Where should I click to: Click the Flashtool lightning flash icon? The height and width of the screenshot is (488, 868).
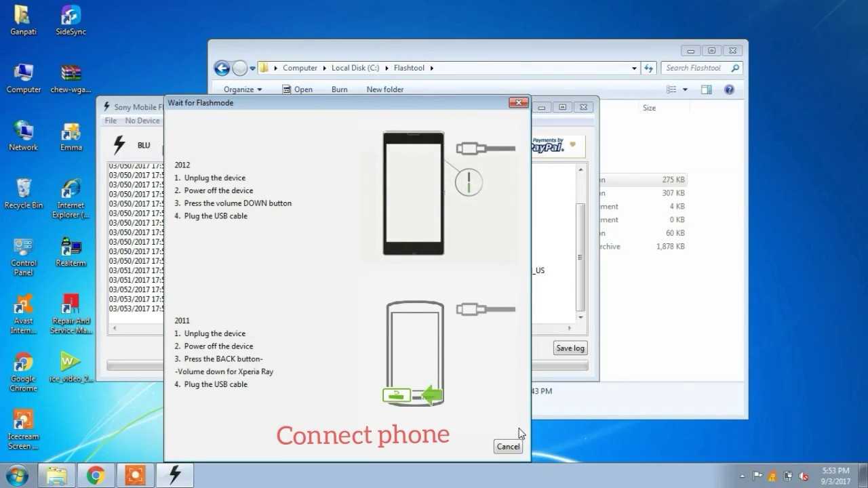[x=119, y=144]
